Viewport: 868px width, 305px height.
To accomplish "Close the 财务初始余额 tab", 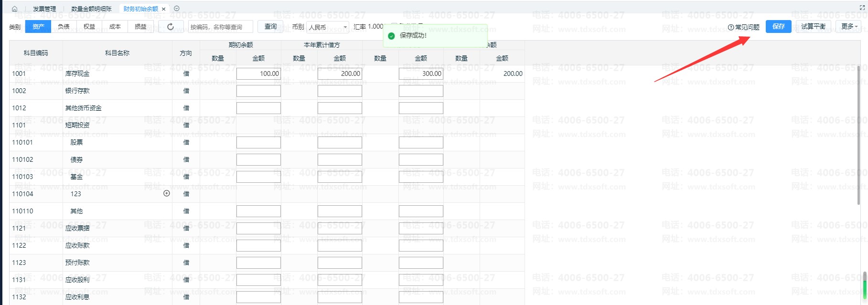I will click(x=163, y=9).
